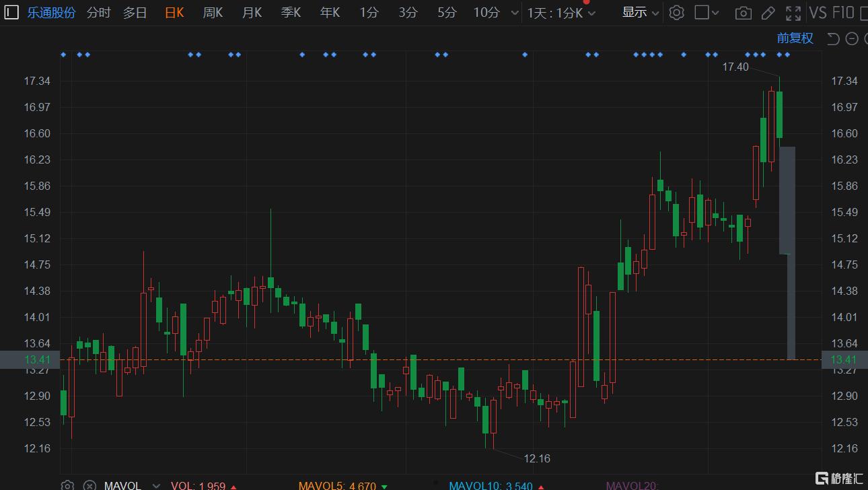
Task: Expand the window layout chevron
Action: (715, 13)
